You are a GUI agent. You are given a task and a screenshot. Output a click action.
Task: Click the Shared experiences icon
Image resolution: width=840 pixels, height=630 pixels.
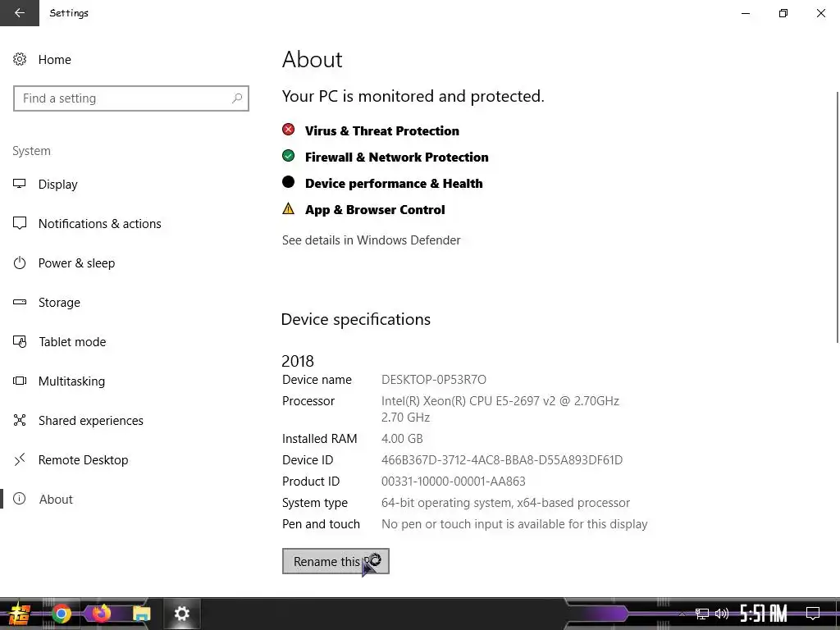pos(20,421)
